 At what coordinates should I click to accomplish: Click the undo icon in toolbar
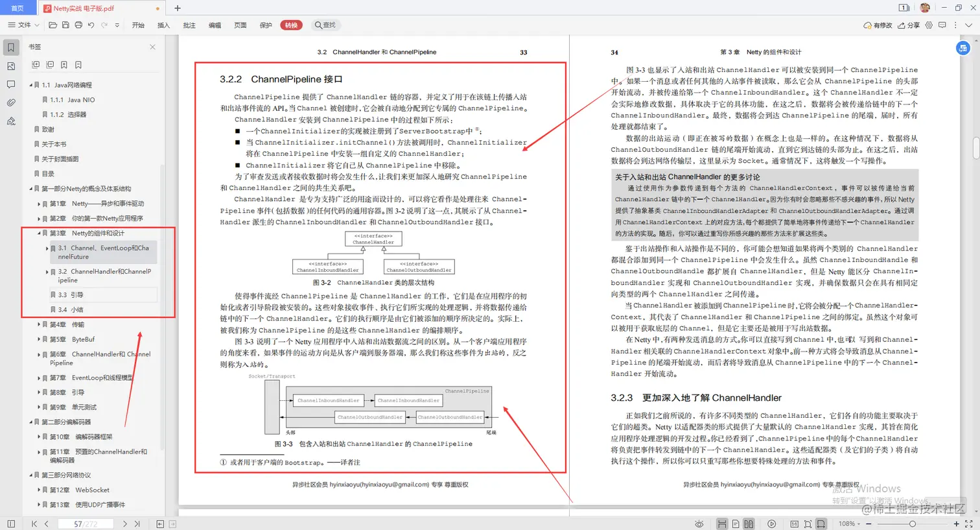(91, 25)
